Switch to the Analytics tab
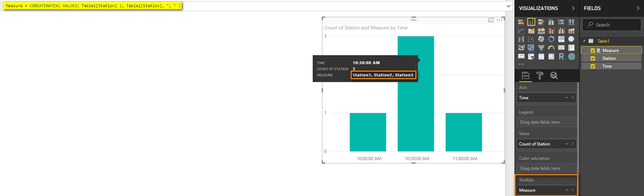Viewport: 644px width, 196px height. [554, 76]
